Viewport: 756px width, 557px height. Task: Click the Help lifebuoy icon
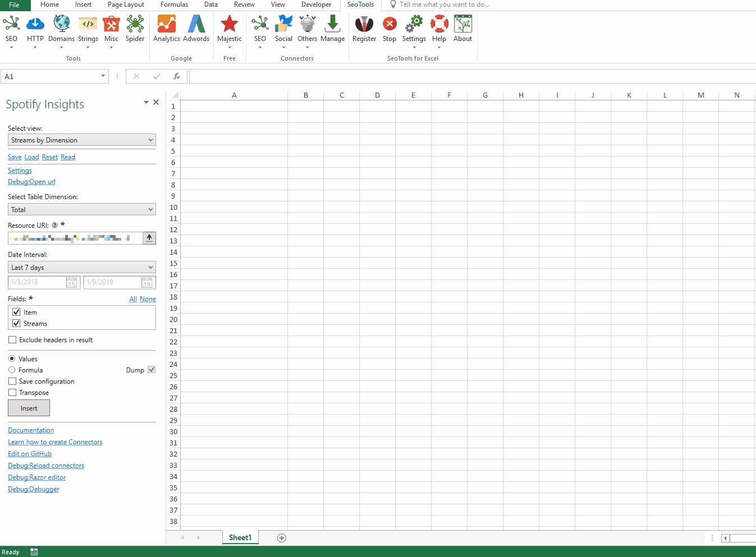(x=439, y=24)
